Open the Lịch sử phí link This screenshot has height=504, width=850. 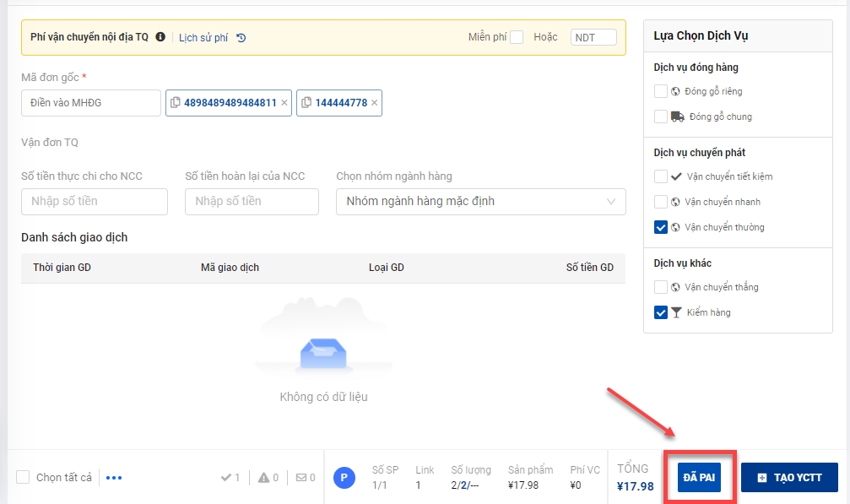[x=203, y=37]
